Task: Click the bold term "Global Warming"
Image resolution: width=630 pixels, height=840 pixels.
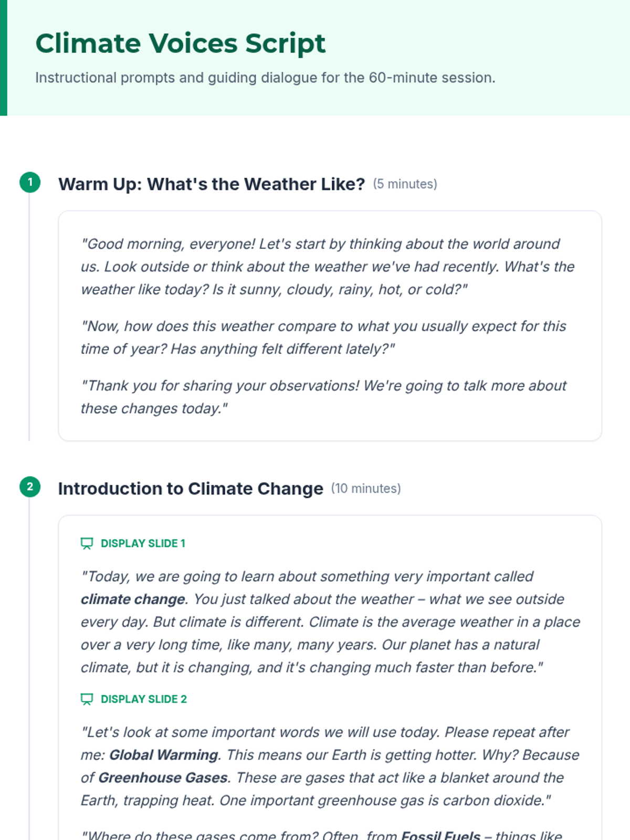Action: tap(163, 755)
